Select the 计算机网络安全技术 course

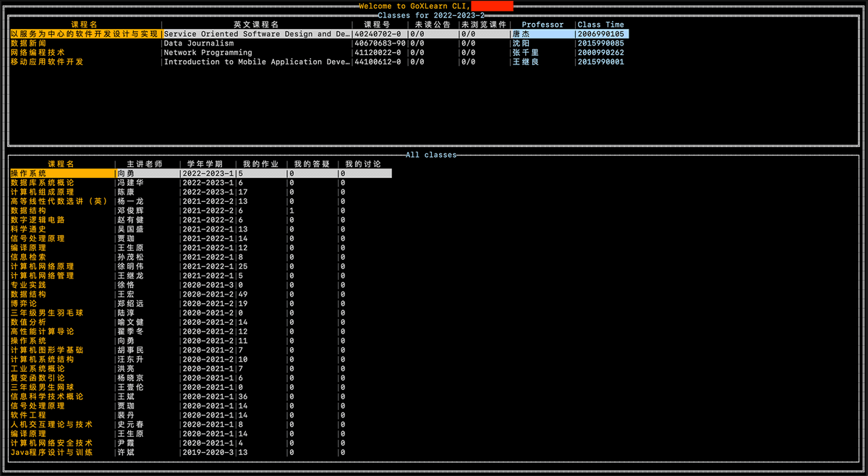[x=51, y=443]
